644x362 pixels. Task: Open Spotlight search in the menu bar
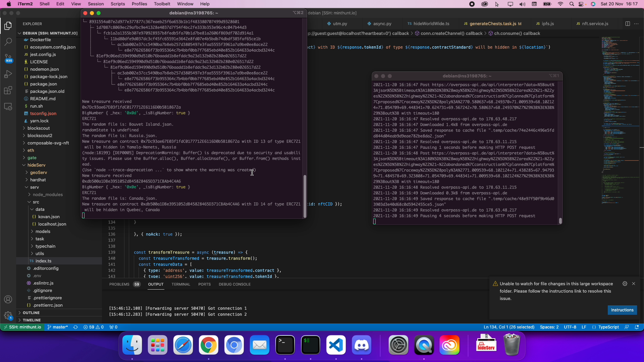(x=572, y=4)
